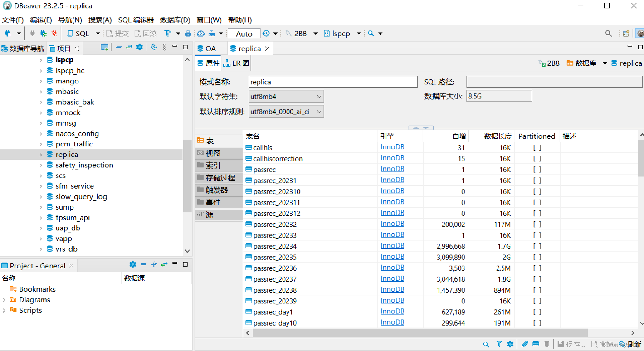The height and width of the screenshot is (351, 644).
Task: Click InnoDB link for passrec_20235 row
Action: (392, 257)
